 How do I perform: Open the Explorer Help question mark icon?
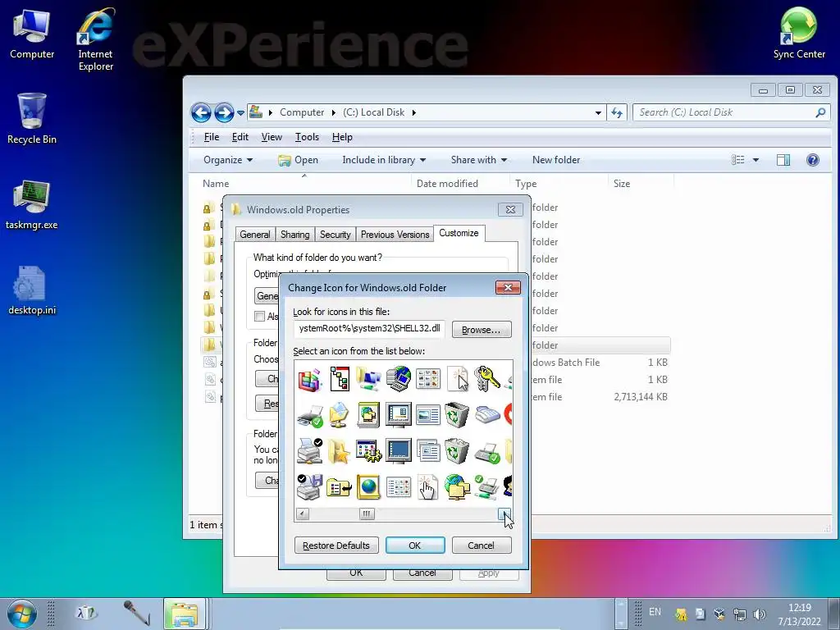(813, 160)
